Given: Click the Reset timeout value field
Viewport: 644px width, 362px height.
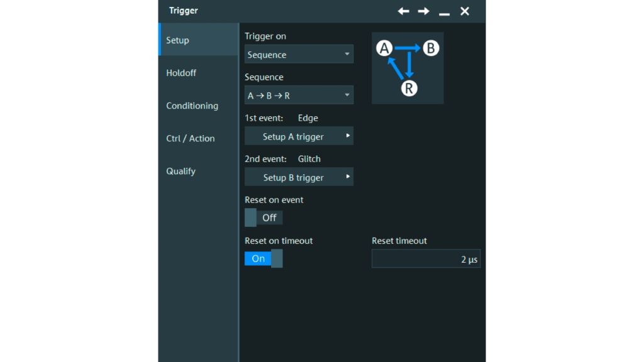Looking at the screenshot, I should [x=426, y=258].
